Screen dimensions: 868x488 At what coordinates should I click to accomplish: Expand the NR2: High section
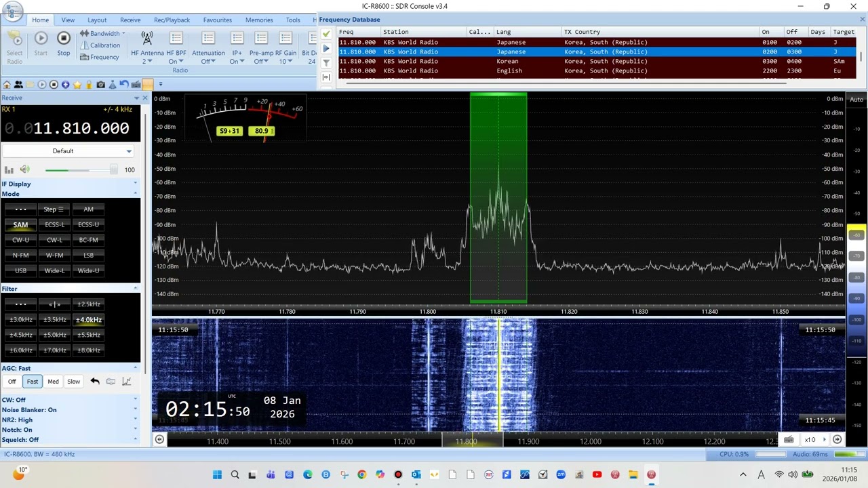69,420
